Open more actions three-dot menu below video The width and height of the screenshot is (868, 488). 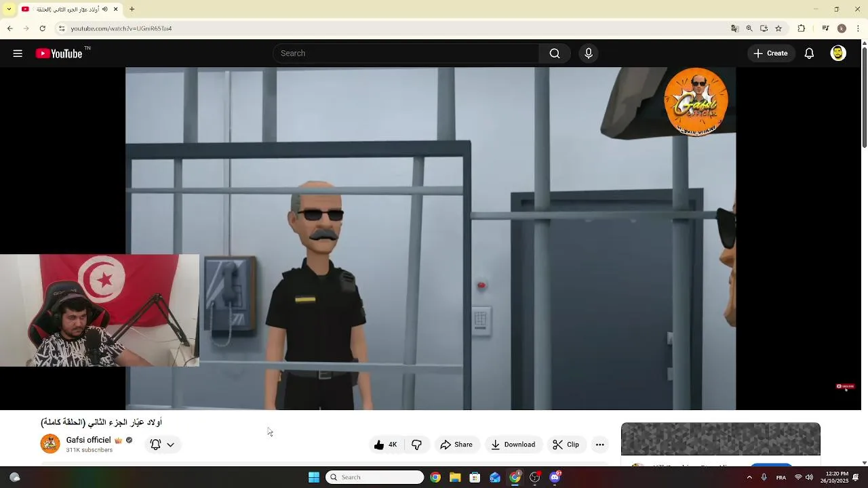click(x=599, y=445)
